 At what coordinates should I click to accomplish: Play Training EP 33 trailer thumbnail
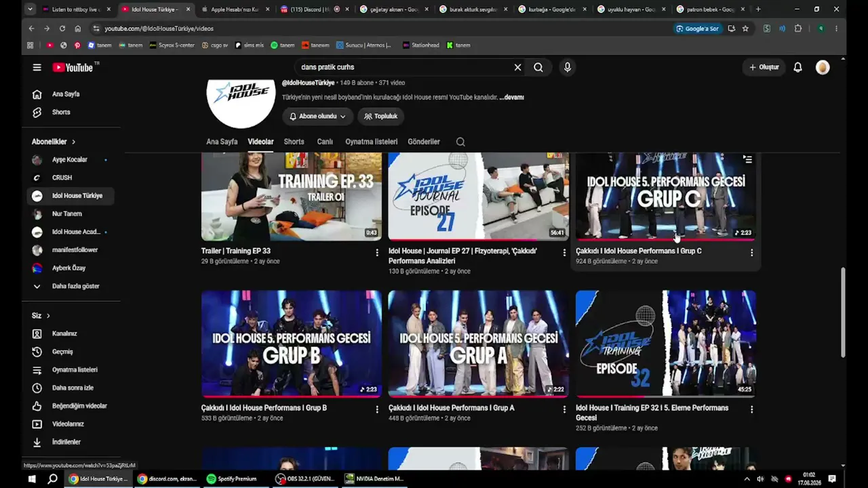292,197
